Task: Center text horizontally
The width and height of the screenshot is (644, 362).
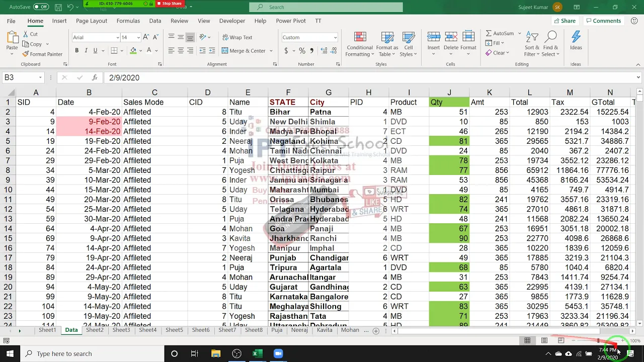Action: coord(181,51)
